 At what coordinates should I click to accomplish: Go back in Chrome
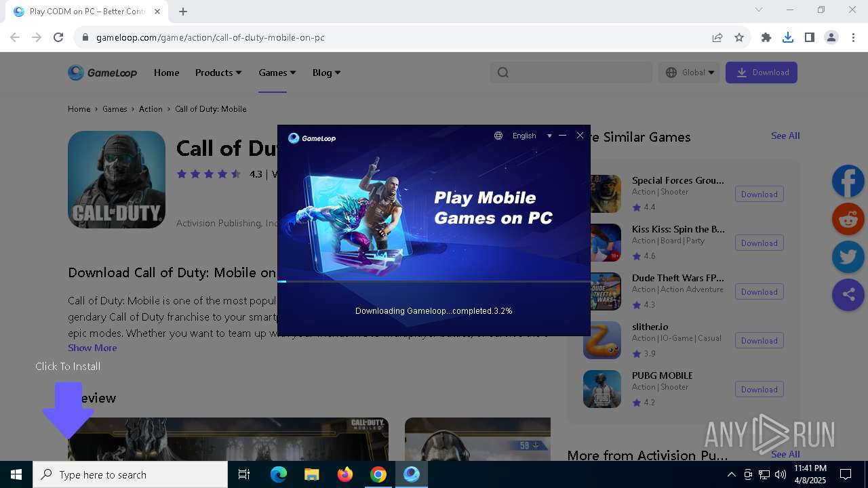click(15, 37)
